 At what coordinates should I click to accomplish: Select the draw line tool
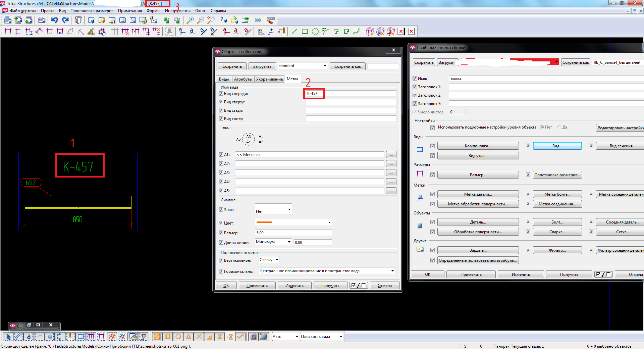[294, 32]
